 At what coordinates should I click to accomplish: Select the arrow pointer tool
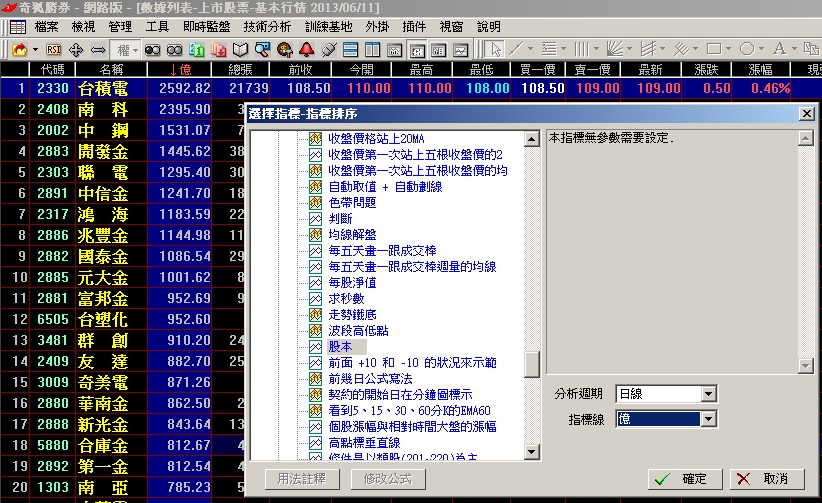pos(493,49)
